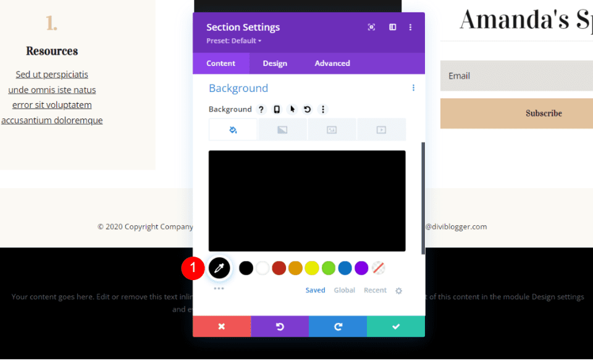This screenshot has width=593, height=364.
Task: Select the solid background color tab
Action: (233, 129)
